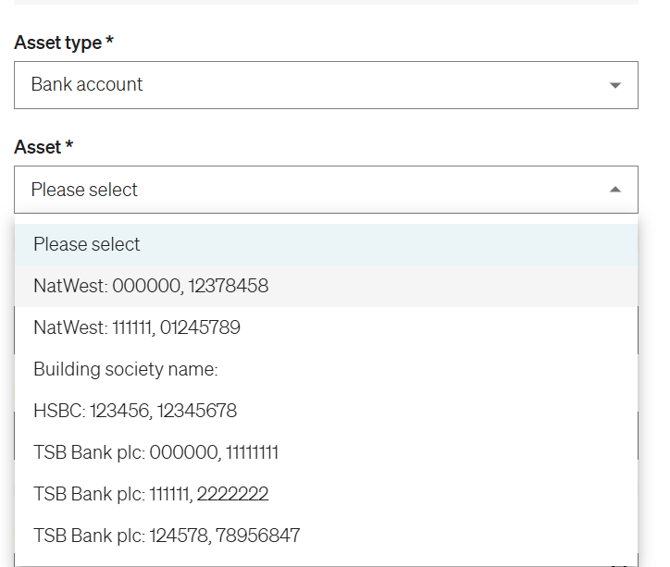
Task: Select TSB Bank plc: 000000, 11111111
Action: point(156,453)
